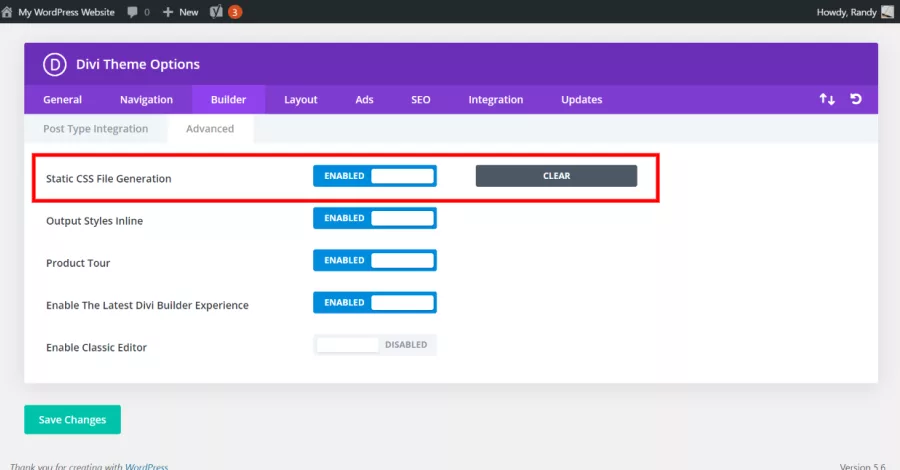Open the Ads tab
This screenshot has width=900, height=470.
pos(364,99)
